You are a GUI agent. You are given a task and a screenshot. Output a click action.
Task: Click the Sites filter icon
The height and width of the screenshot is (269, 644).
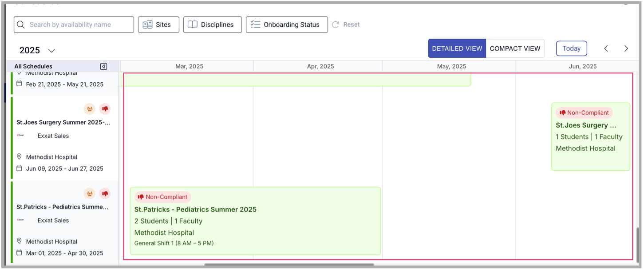pos(147,24)
